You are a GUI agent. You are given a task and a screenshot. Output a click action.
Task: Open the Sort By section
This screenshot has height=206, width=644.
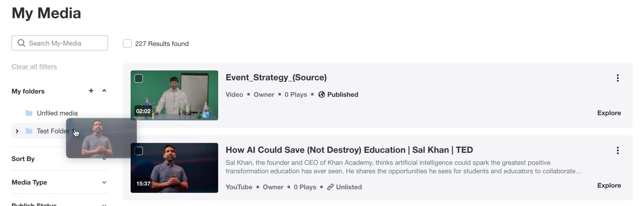click(x=23, y=159)
